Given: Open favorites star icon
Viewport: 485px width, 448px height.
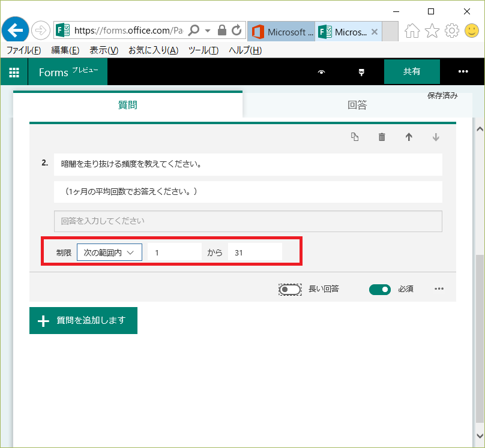Looking at the screenshot, I should tap(432, 31).
